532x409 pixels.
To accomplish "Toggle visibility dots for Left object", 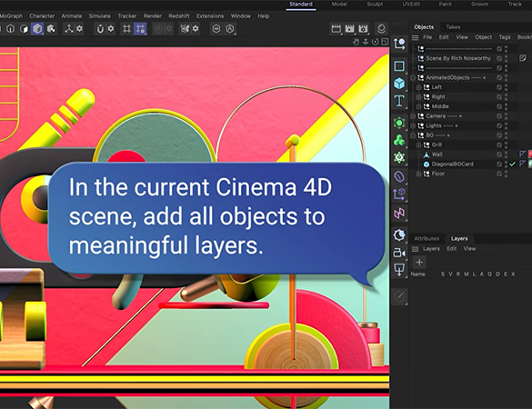I will [506, 87].
